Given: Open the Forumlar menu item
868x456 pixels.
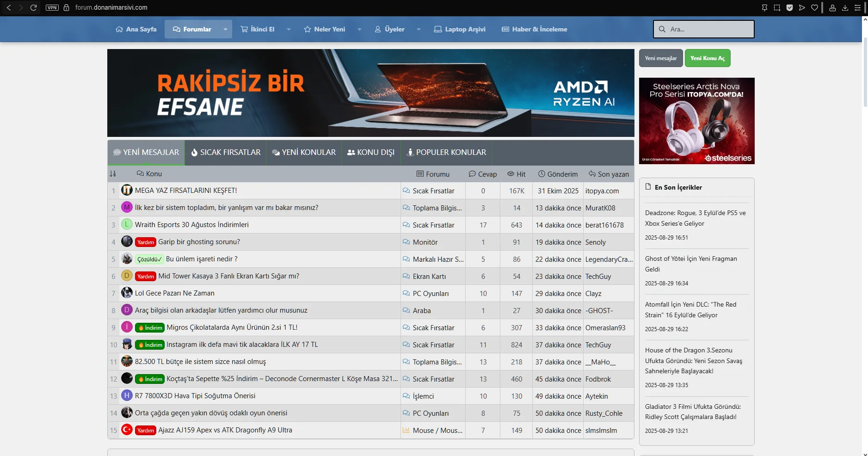Looking at the screenshot, I should pos(192,29).
